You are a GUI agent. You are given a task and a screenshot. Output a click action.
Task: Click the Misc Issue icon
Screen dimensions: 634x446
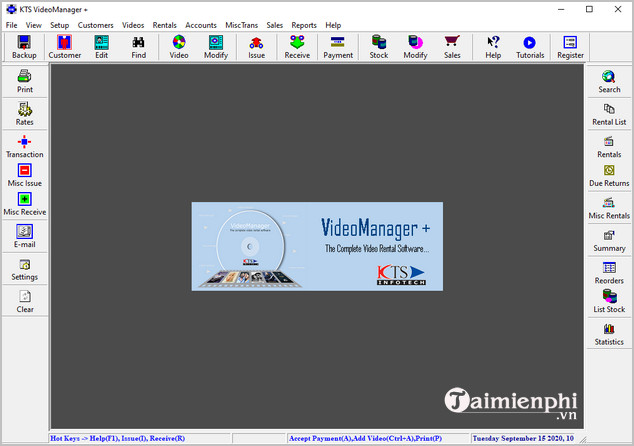(25, 175)
